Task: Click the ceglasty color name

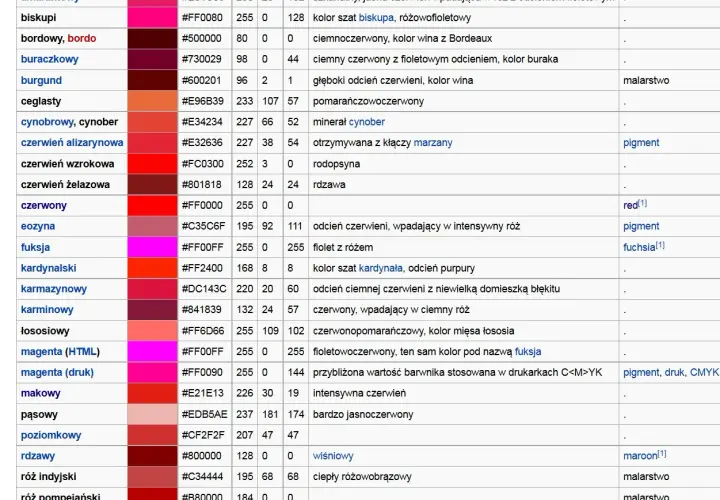Action: [41, 101]
